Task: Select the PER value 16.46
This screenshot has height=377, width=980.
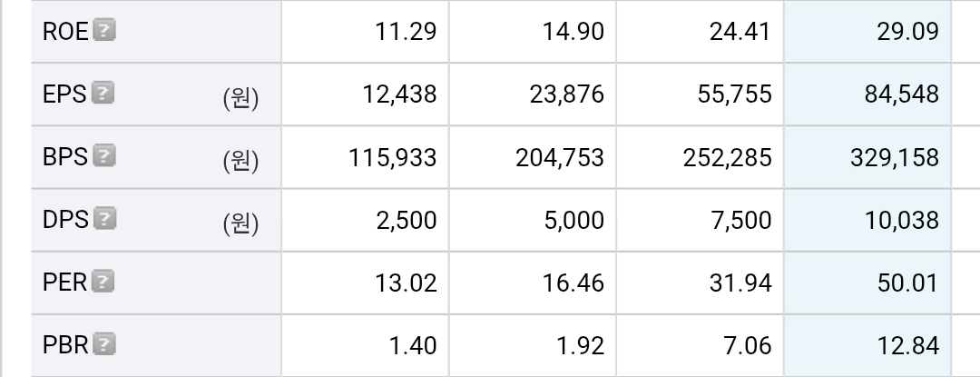Action: (x=573, y=283)
